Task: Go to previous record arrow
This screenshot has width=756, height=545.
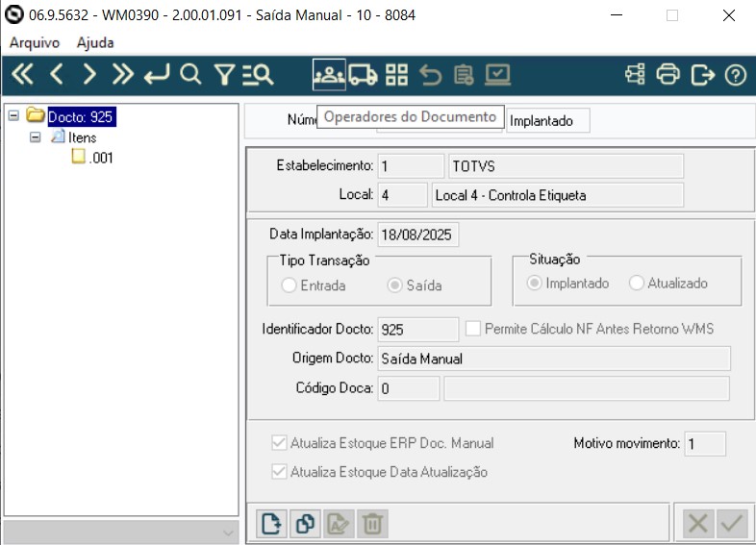Action: [57, 75]
